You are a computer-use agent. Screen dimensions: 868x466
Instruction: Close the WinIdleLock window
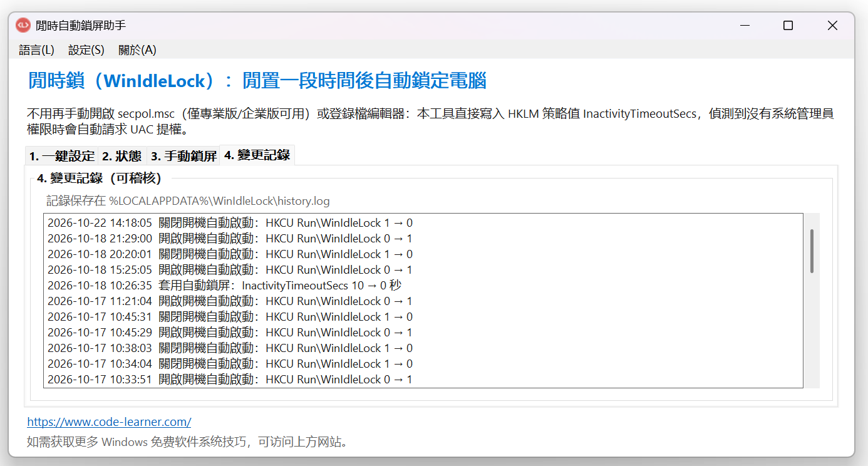point(832,25)
